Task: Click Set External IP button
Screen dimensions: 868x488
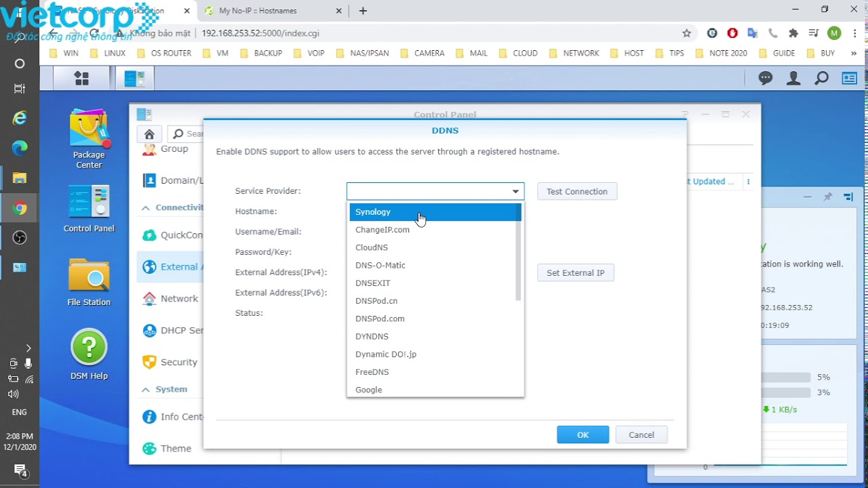Action: point(576,273)
